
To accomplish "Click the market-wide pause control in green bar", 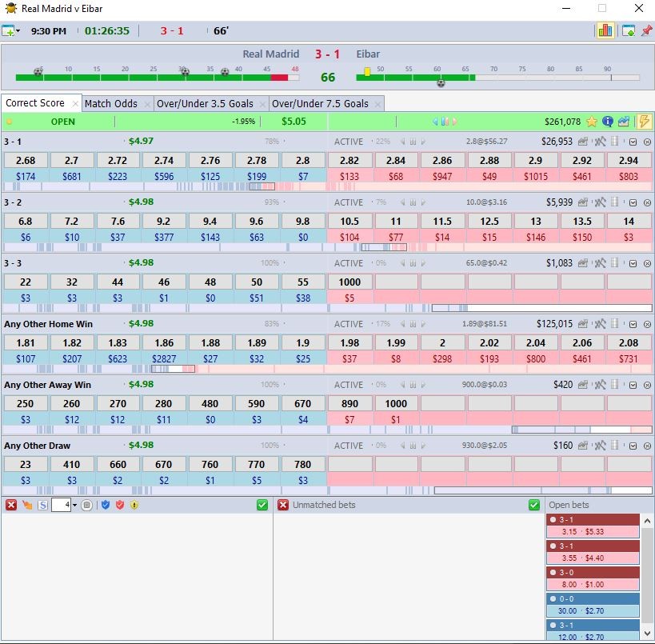I will tap(445, 122).
